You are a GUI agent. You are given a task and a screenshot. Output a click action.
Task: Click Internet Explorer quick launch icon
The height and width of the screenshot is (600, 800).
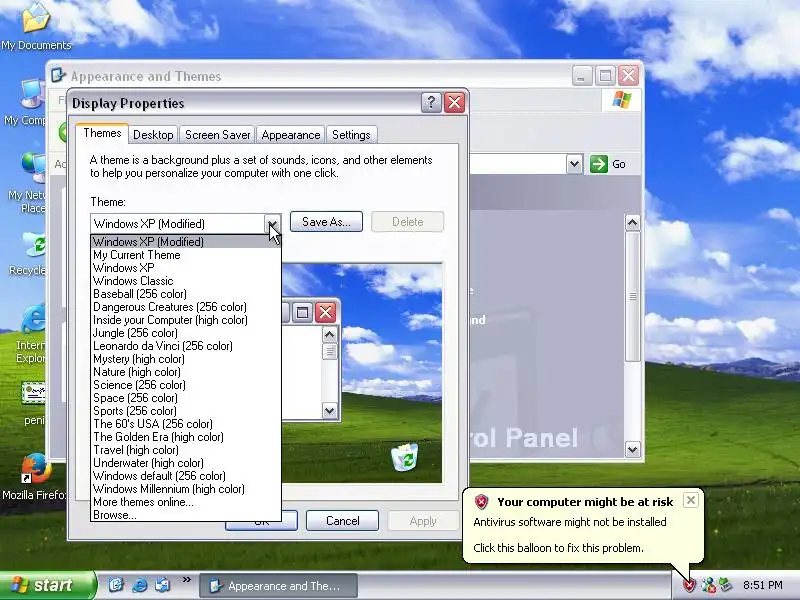pos(139,585)
